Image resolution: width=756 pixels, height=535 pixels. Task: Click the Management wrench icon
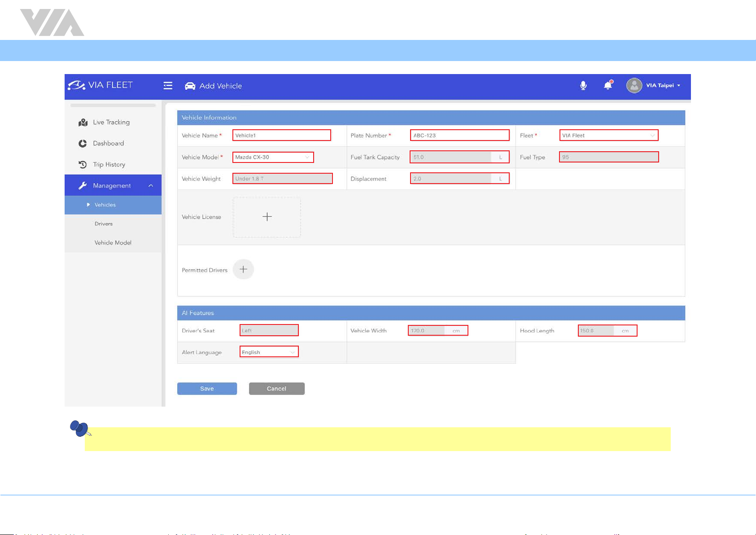83,185
